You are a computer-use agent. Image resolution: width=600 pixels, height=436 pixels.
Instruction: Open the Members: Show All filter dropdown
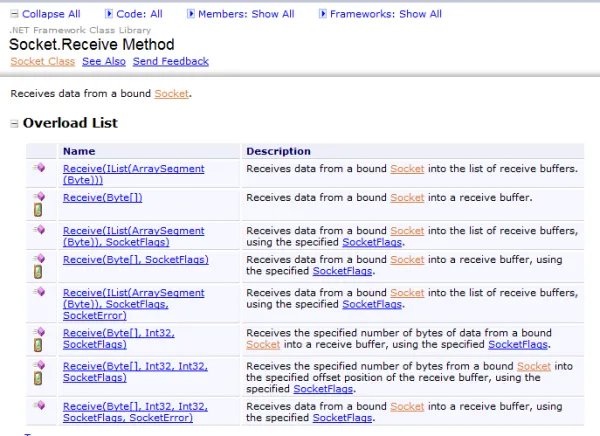245,14
